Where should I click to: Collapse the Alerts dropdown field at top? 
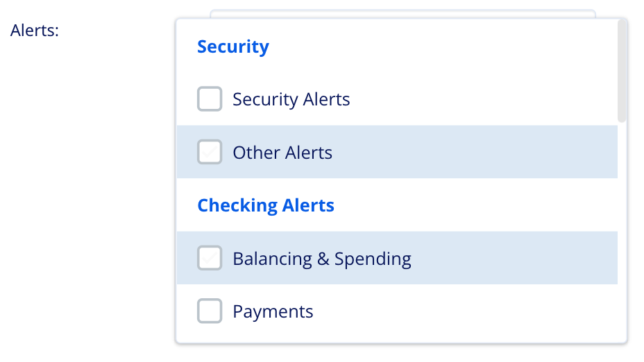(x=402, y=12)
